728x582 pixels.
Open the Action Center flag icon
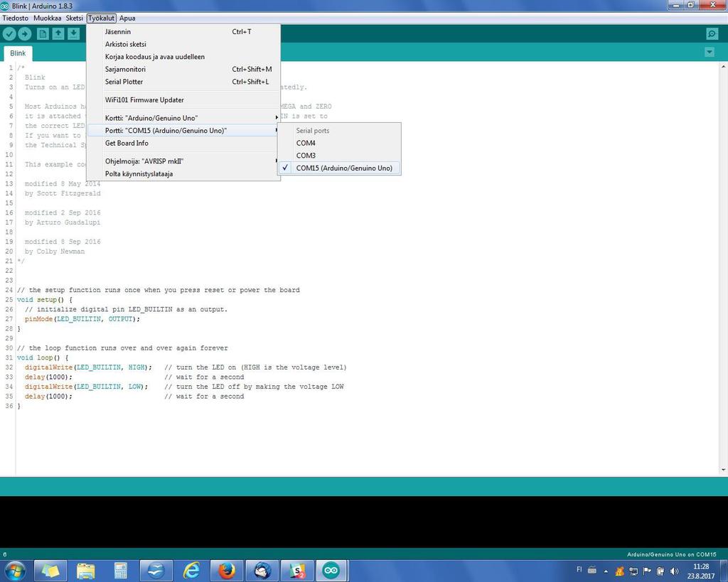tap(647, 571)
